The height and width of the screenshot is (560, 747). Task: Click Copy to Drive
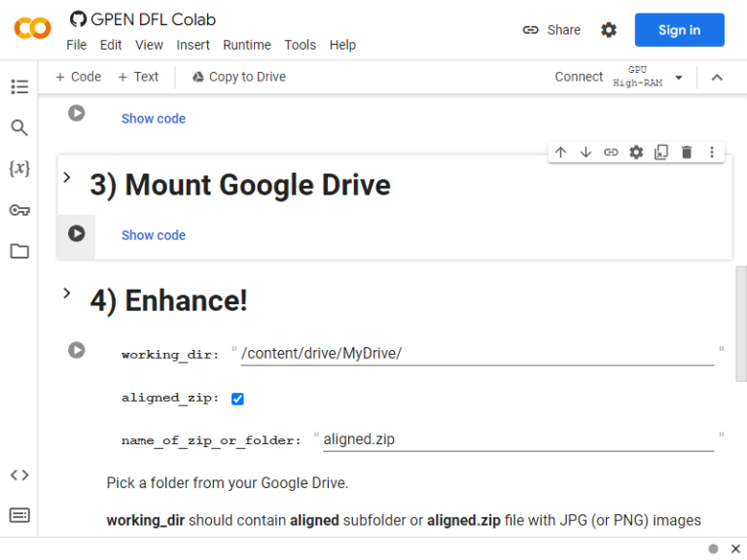238,77
